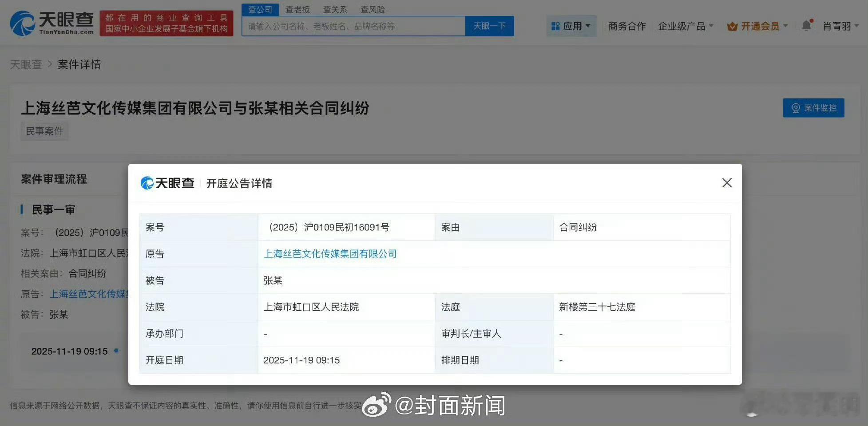This screenshot has height=426, width=868.
Task: Click the red slogan banner in header
Action: point(166,24)
